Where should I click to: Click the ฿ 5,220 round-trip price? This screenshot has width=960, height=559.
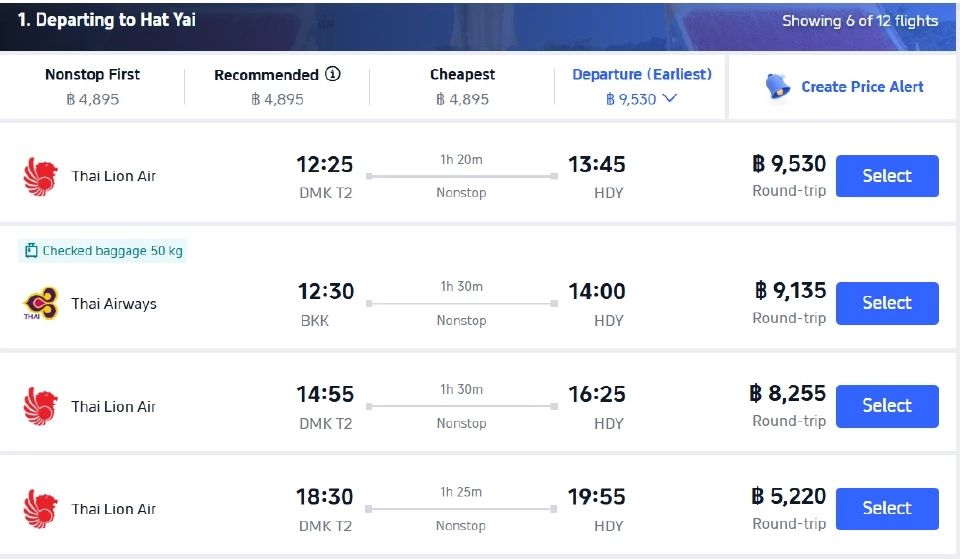(x=789, y=496)
